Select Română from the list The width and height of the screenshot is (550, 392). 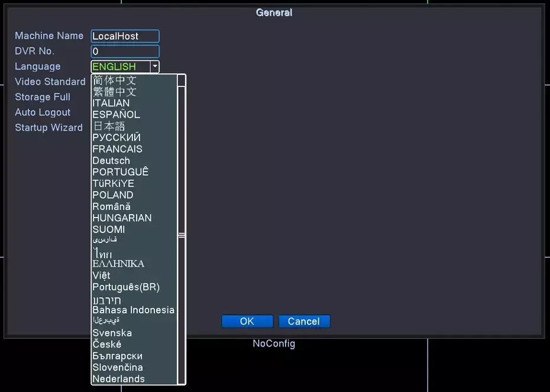[x=111, y=206]
